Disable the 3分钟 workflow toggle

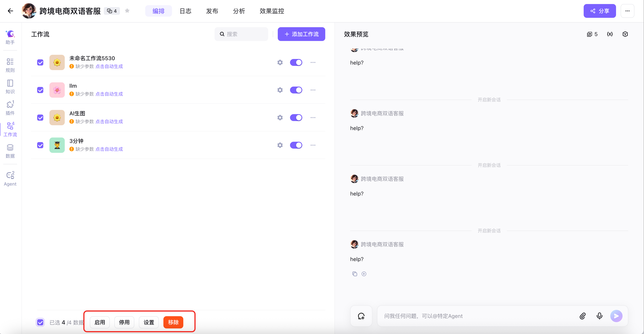[x=296, y=145]
